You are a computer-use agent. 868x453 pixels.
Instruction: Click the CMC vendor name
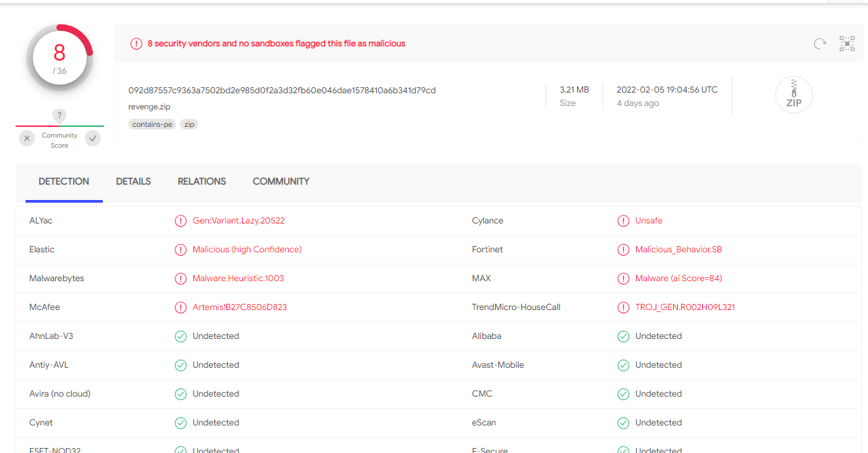pyautogui.click(x=482, y=394)
